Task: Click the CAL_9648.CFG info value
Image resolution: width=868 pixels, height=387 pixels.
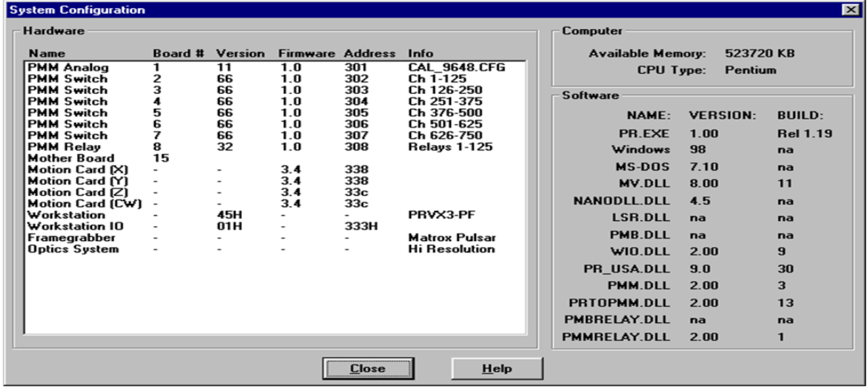Action: coord(456,68)
